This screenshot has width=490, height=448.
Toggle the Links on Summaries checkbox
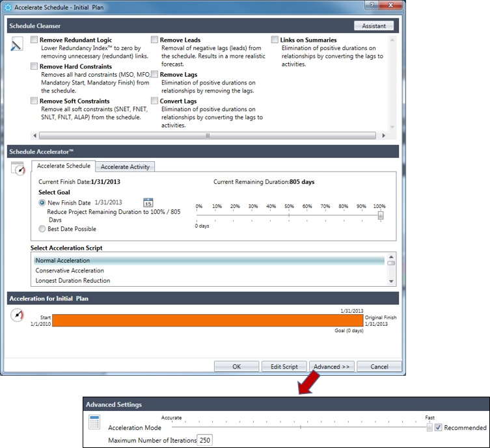(275, 40)
